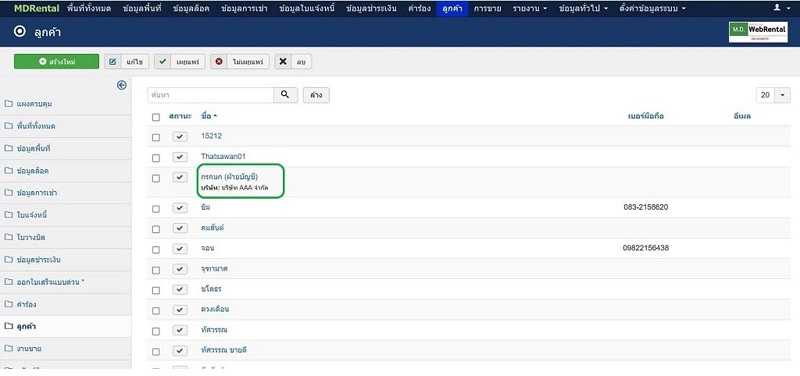This screenshot has width=800, height=376.
Task: Tick the checkbox for the 083-2158620 row
Action: 156,209
